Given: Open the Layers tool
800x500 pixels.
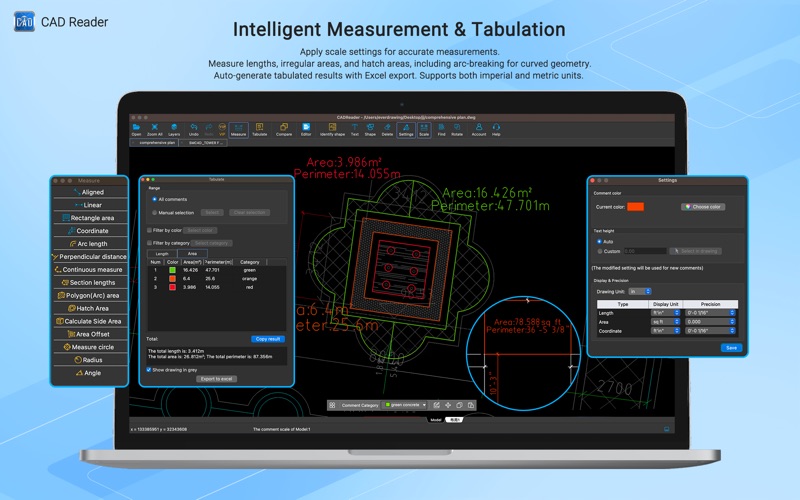Looking at the screenshot, I should tap(174, 129).
